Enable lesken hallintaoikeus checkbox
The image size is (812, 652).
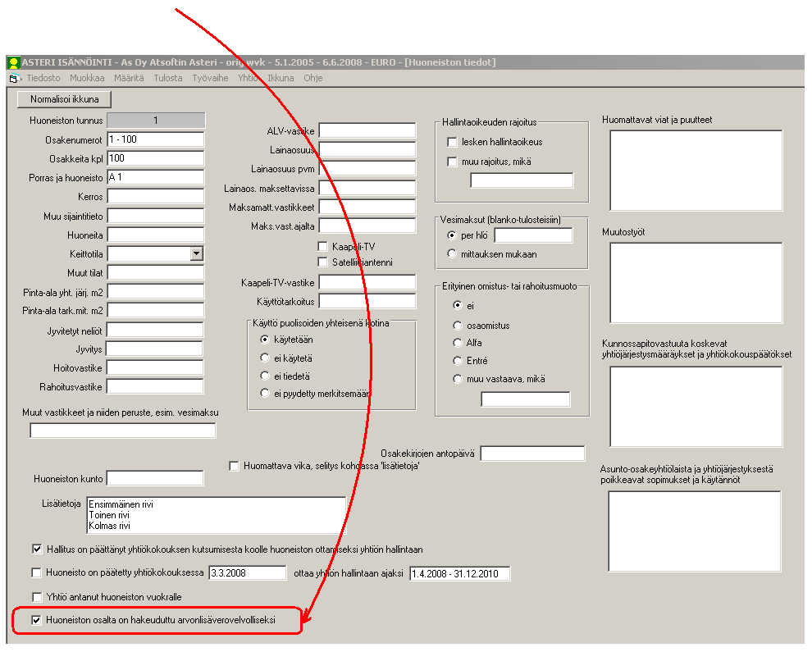(452, 142)
